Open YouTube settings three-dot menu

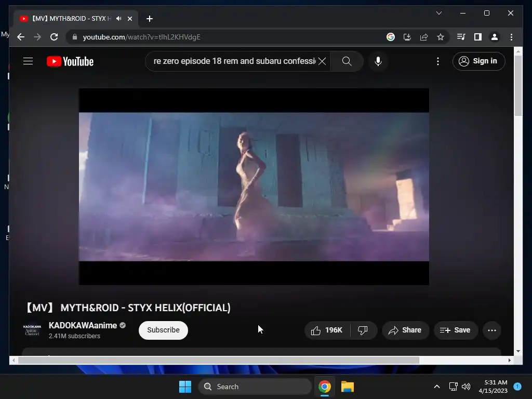click(437, 61)
